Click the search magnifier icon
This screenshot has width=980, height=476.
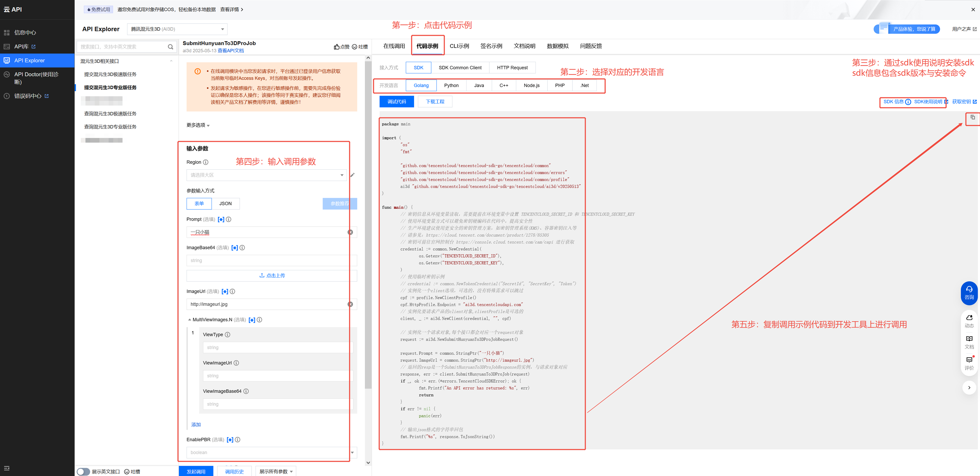pos(170,47)
